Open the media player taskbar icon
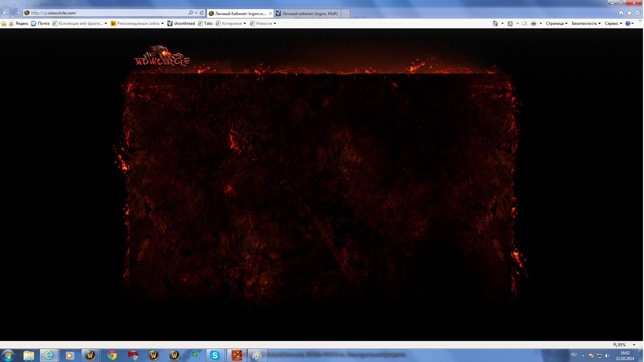This screenshot has width=644, height=362. [69, 355]
